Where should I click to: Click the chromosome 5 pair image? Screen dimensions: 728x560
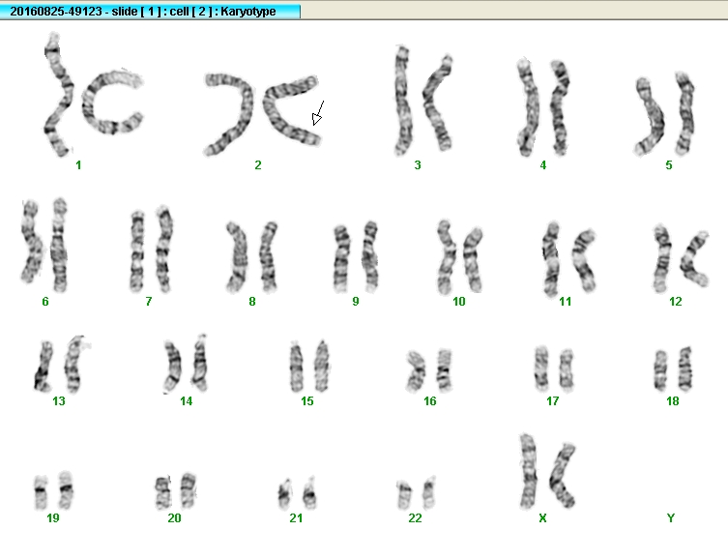(x=665, y=114)
